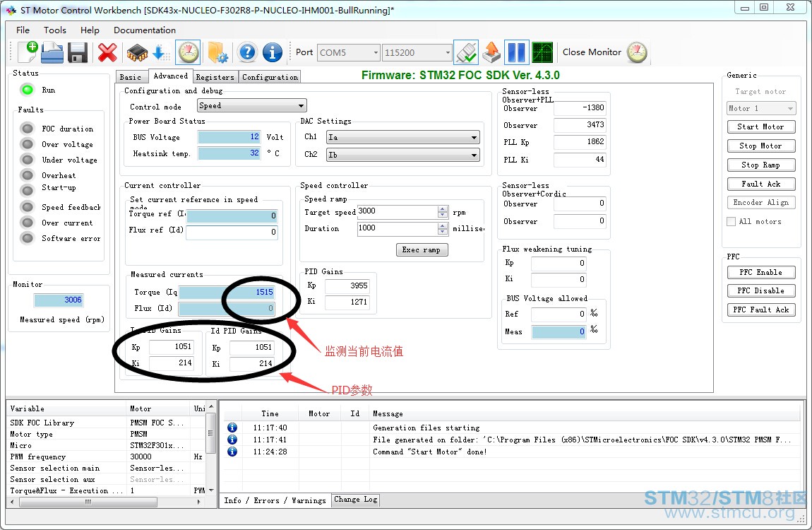
Task: Open the green plotter graph icon
Action: pos(542,52)
